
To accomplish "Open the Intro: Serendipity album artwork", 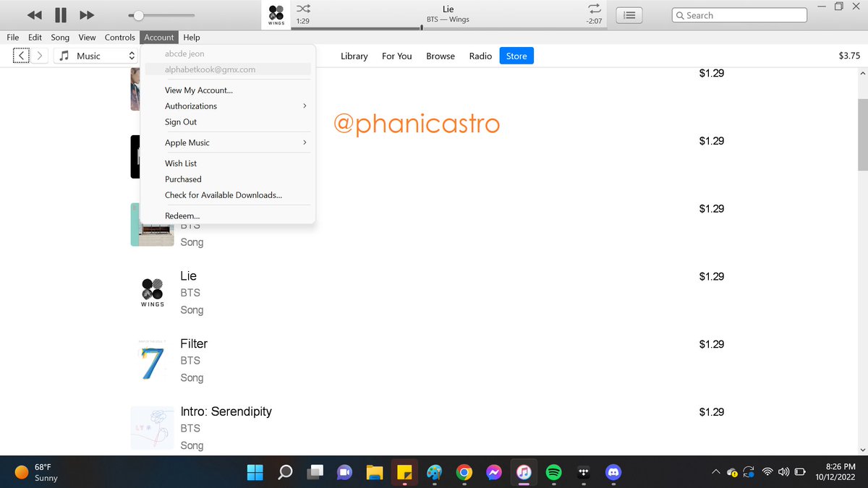I will point(152,428).
